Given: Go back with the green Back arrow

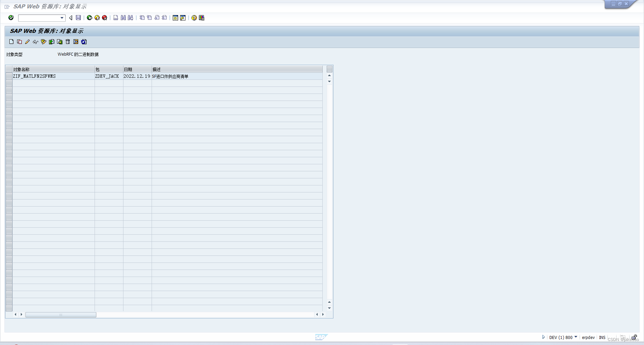Looking at the screenshot, I should pyautogui.click(x=90, y=18).
